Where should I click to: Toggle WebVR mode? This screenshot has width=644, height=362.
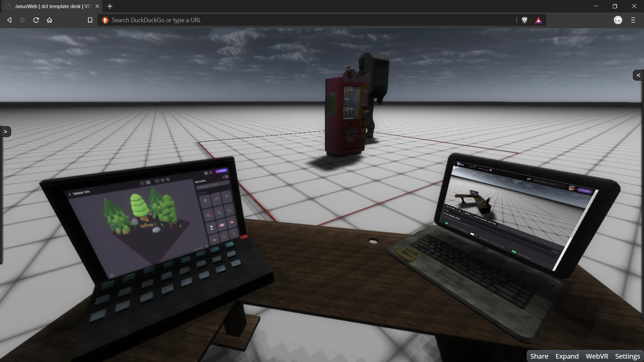tap(597, 356)
